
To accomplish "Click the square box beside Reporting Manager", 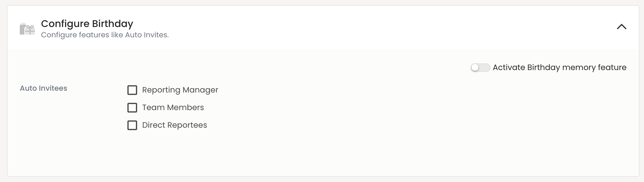I will [132, 90].
